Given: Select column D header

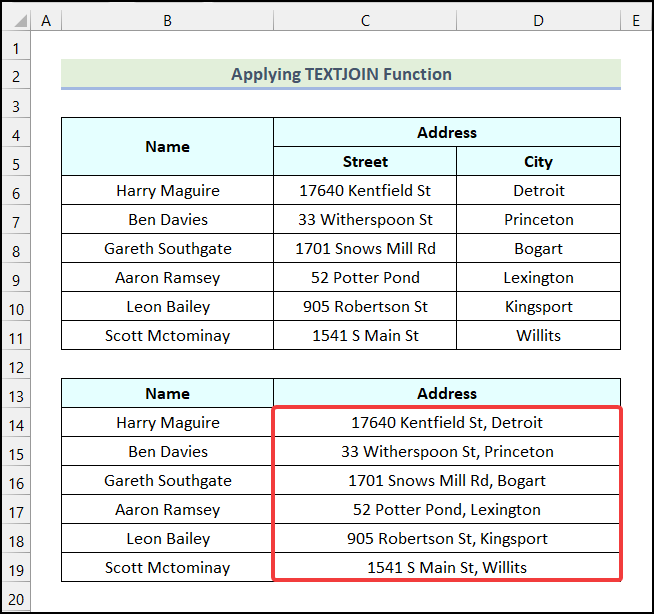Looking at the screenshot, I should coord(538,20).
